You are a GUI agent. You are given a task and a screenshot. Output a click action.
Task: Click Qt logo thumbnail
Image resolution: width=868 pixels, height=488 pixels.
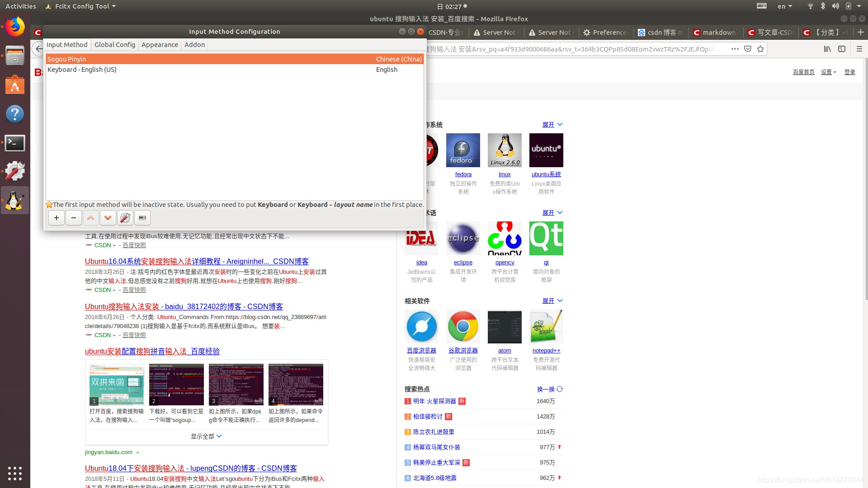pos(546,238)
